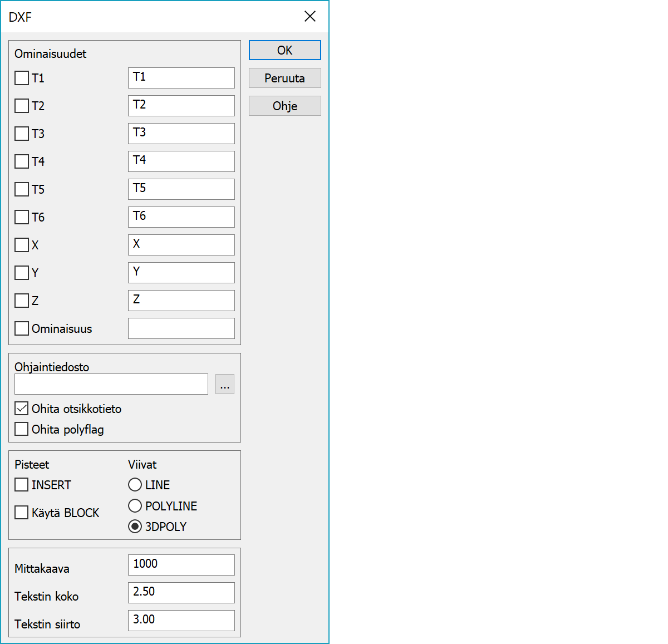Browse for Ohjaintiedosto file with ellipsis button
Screen dimensions: 668x644
click(224, 384)
